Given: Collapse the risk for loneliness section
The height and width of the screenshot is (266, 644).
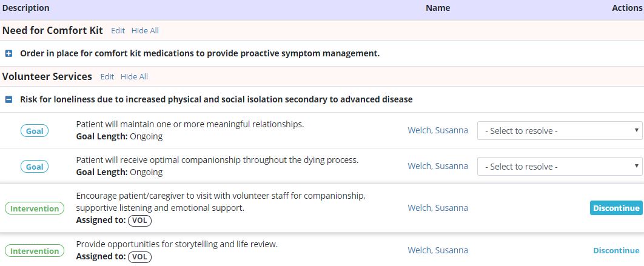Looking at the screenshot, I should pyautogui.click(x=8, y=99).
